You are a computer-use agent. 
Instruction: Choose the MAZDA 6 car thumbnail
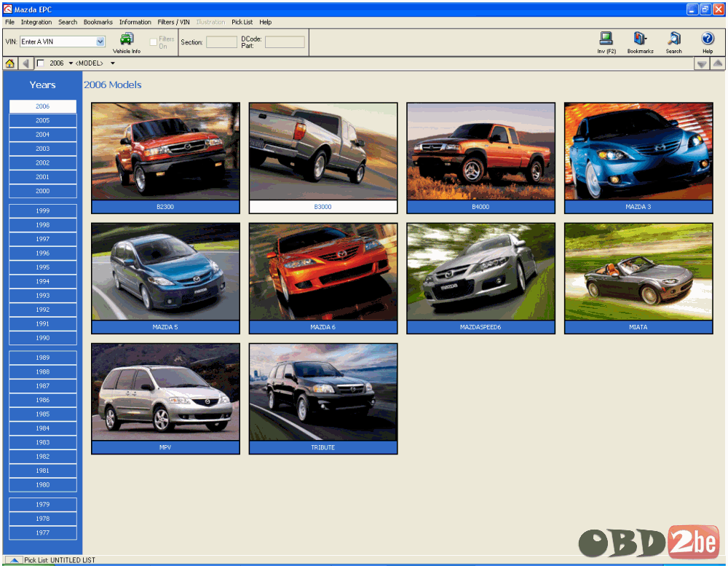[323, 272]
